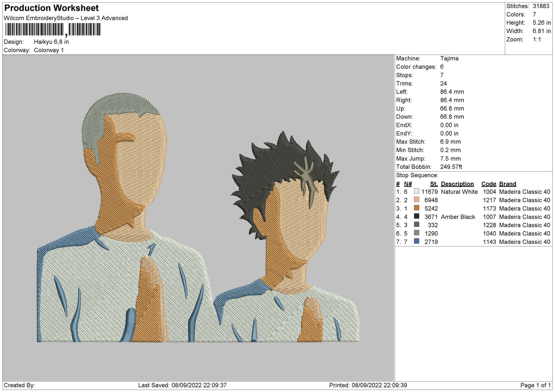The image size is (555, 392).
Task: Click the 'St.' column header
Action: pyautogui.click(x=434, y=184)
